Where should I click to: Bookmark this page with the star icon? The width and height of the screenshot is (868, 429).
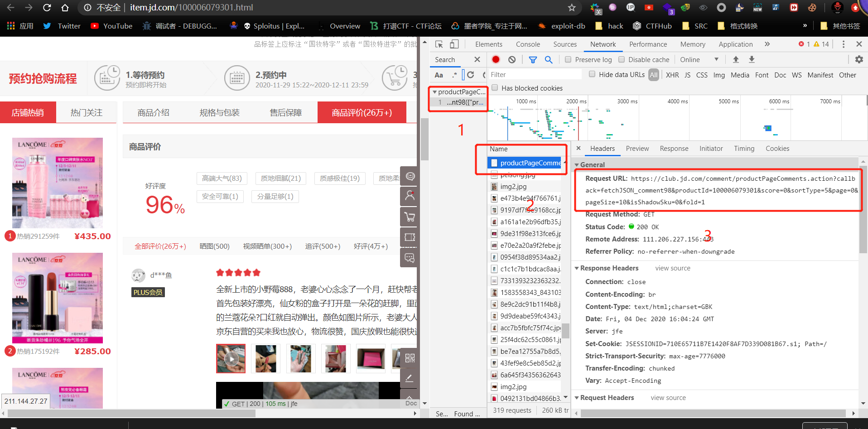[x=572, y=8]
